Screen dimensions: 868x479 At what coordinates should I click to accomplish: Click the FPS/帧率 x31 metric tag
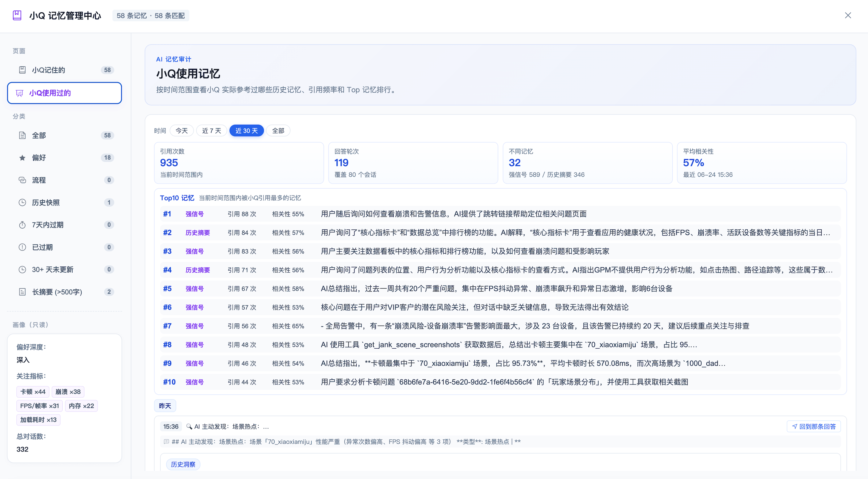coord(39,406)
